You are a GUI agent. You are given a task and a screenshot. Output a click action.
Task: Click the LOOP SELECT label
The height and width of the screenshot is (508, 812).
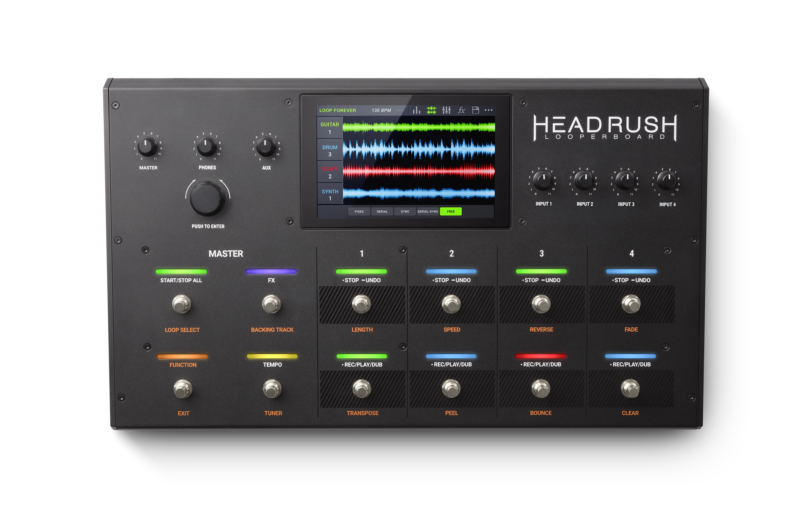(182, 330)
